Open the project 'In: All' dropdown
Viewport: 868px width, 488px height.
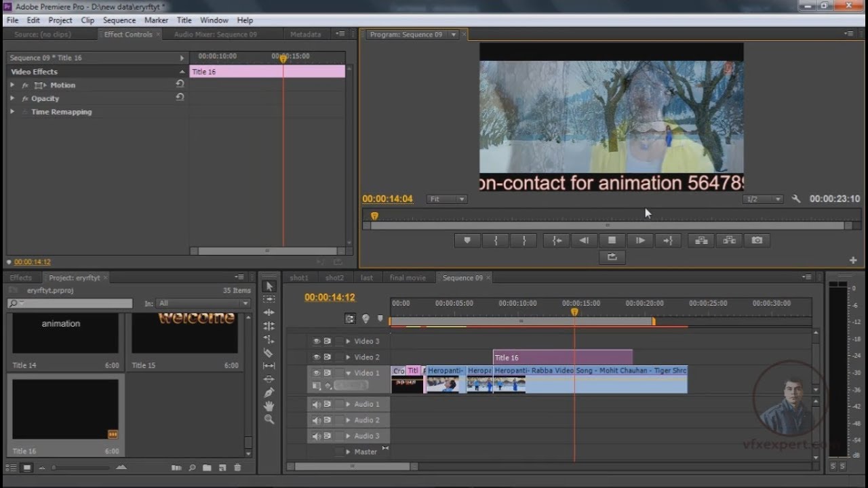click(203, 304)
